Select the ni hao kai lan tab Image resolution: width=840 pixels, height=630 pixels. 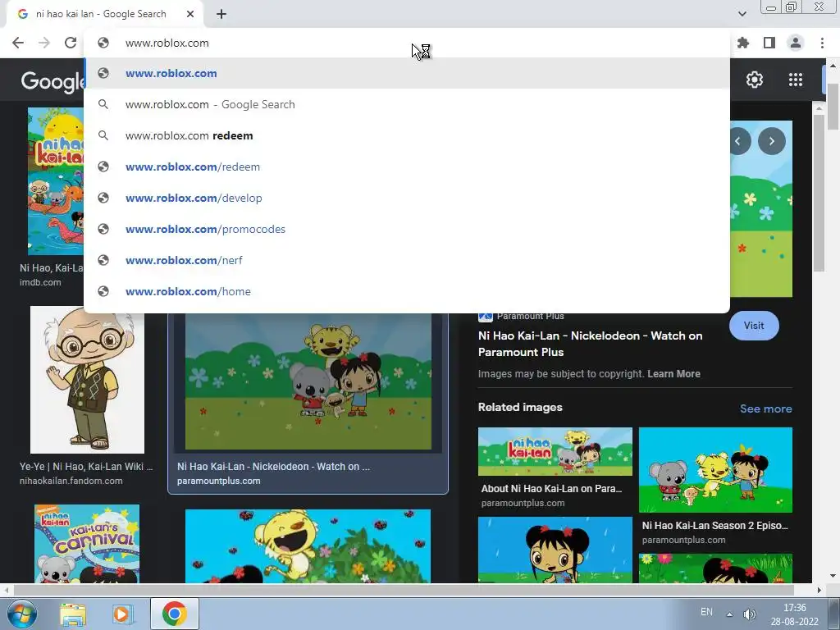pyautogui.click(x=105, y=14)
